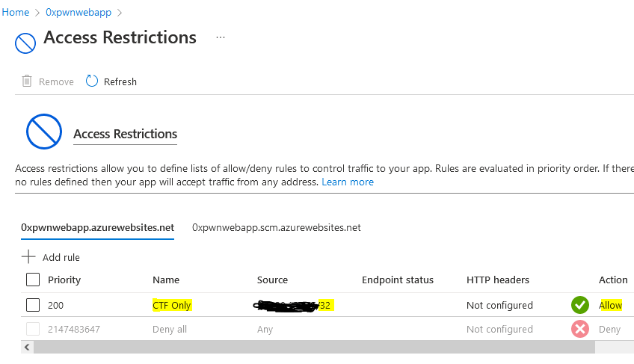
Task: Click the green Allow checkmark icon
Action: (579, 305)
